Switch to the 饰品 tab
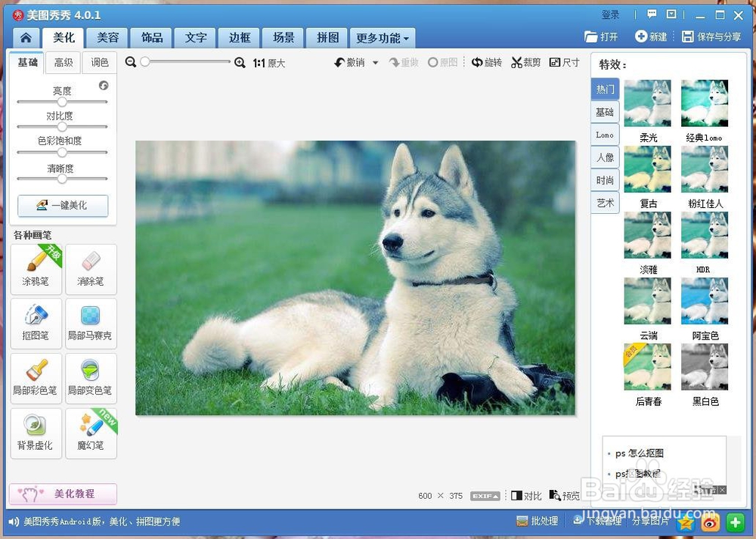 click(x=152, y=38)
